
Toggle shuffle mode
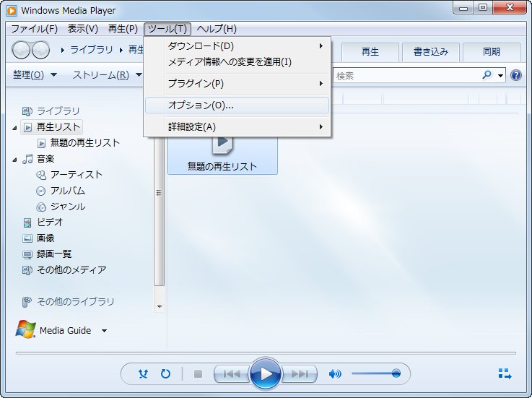click(143, 374)
